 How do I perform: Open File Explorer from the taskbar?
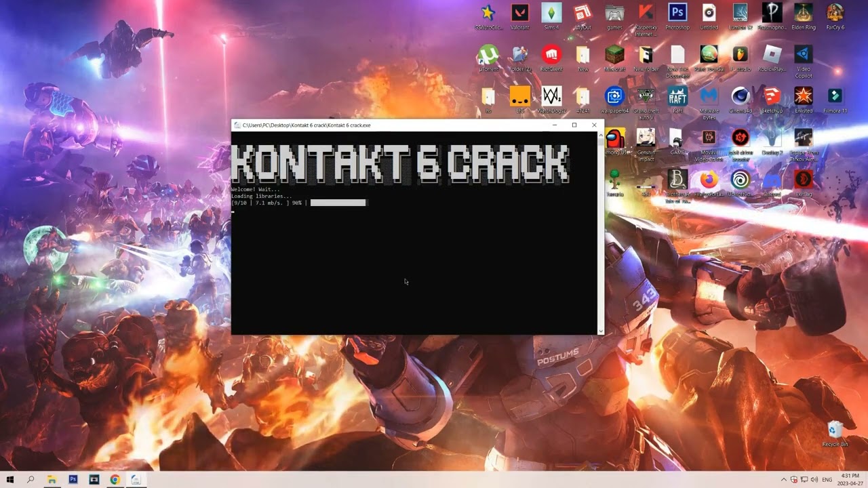[52, 480]
